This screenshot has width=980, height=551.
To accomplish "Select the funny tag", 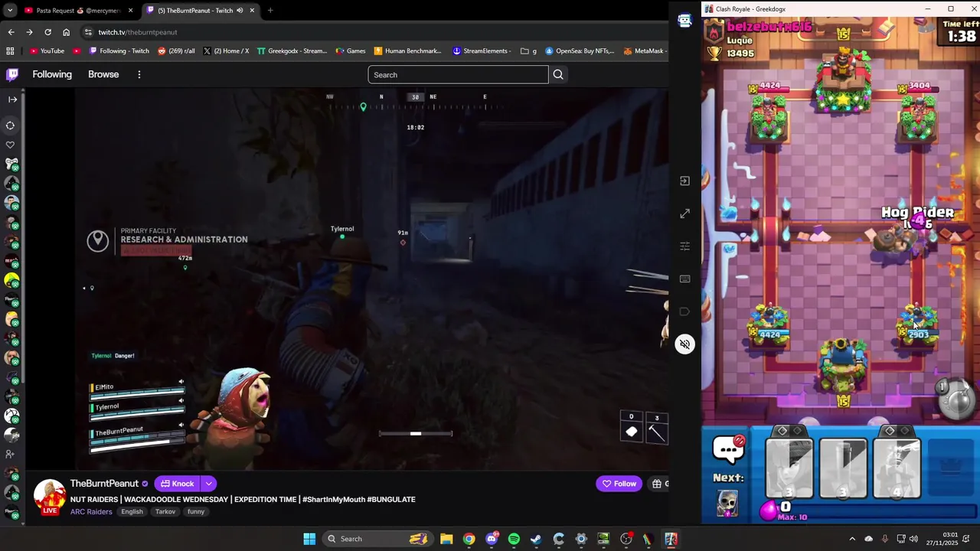I will point(196,511).
